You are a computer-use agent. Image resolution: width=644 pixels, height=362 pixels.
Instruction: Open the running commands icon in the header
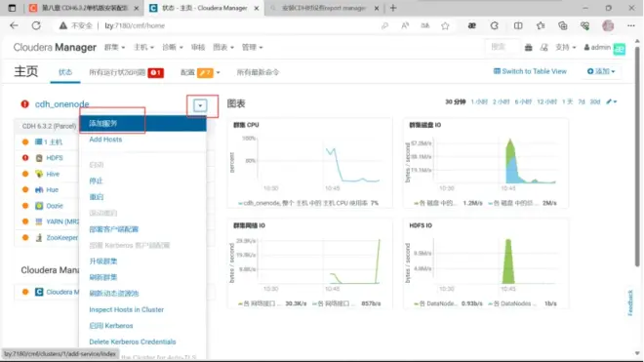point(544,48)
